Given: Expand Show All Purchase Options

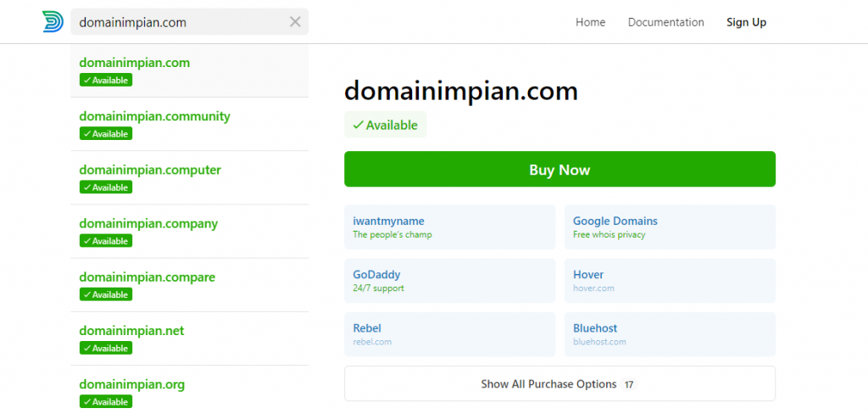Looking at the screenshot, I should click(x=559, y=383).
